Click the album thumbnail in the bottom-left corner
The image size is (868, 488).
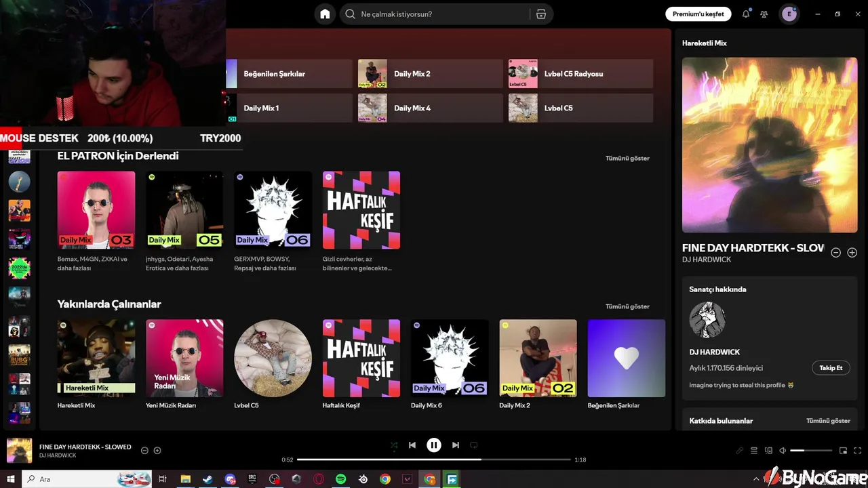pyautogui.click(x=19, y=451)
